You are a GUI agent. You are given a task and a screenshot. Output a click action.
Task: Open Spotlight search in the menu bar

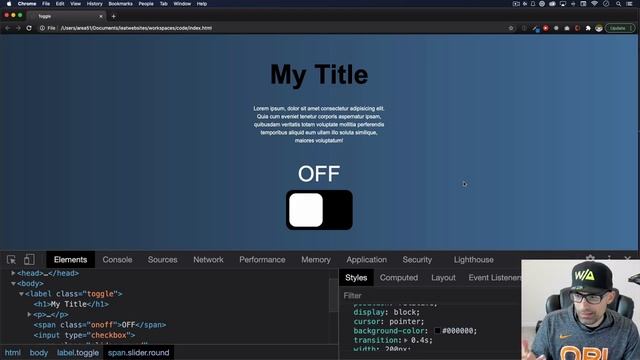click(x=619, y=4)
